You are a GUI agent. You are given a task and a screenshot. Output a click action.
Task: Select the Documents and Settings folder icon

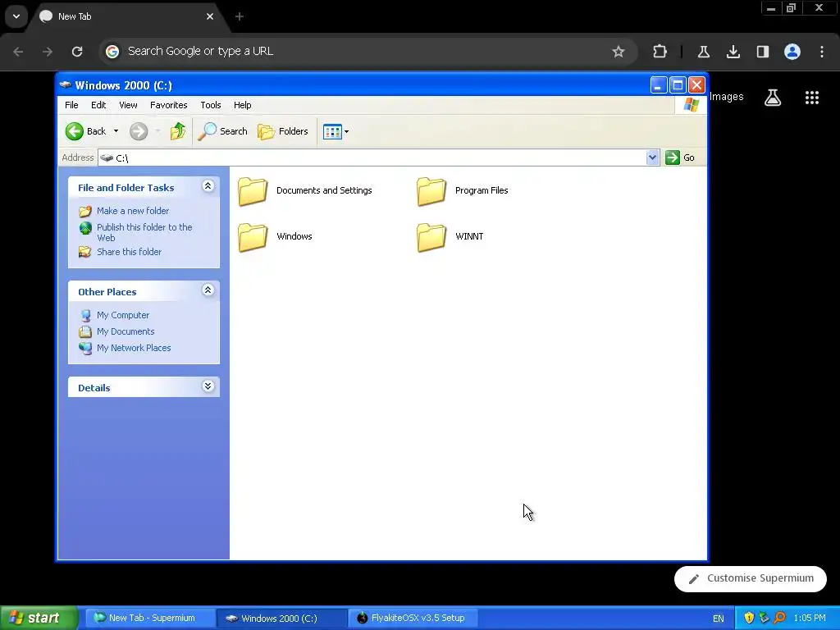253,191
